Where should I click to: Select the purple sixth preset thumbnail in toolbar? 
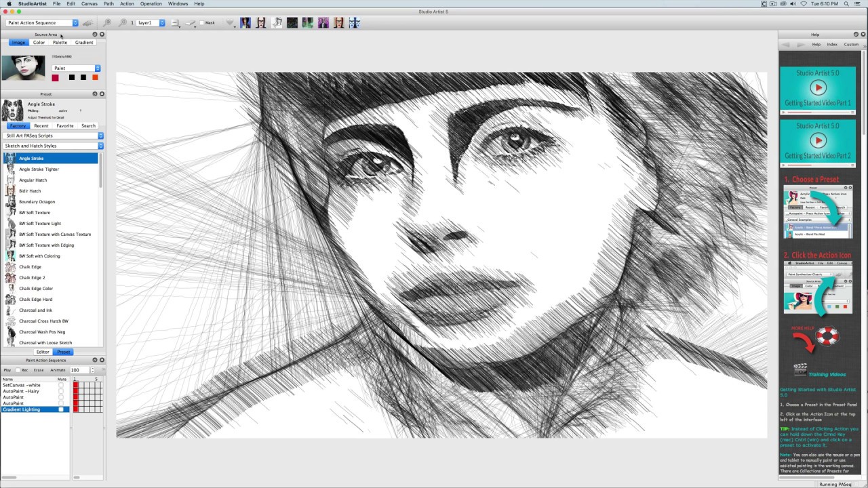(x=323, y=23)
